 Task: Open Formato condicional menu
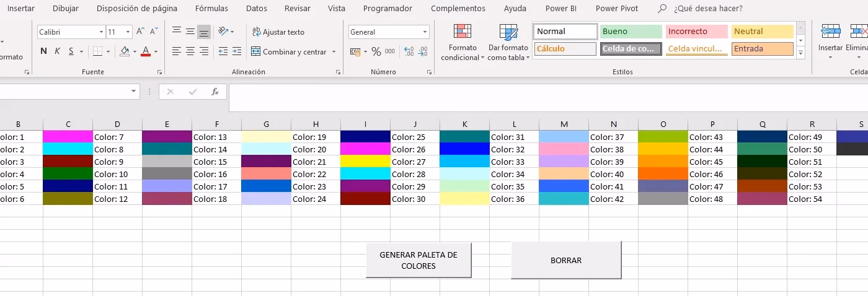(463, 42)
